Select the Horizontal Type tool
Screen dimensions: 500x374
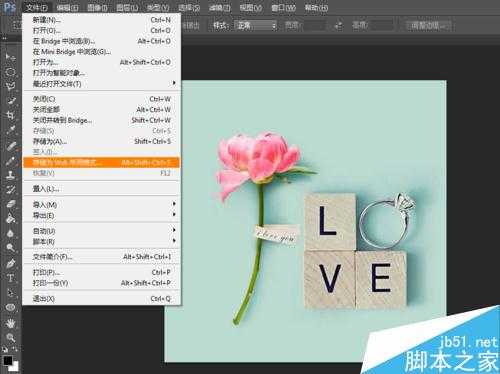(10, 278)
